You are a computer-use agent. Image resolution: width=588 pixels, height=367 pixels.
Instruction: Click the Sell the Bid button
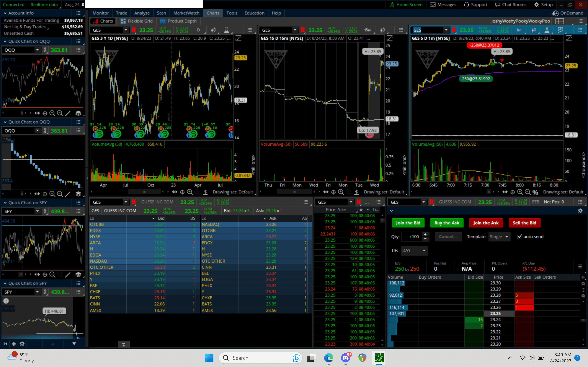524,223
